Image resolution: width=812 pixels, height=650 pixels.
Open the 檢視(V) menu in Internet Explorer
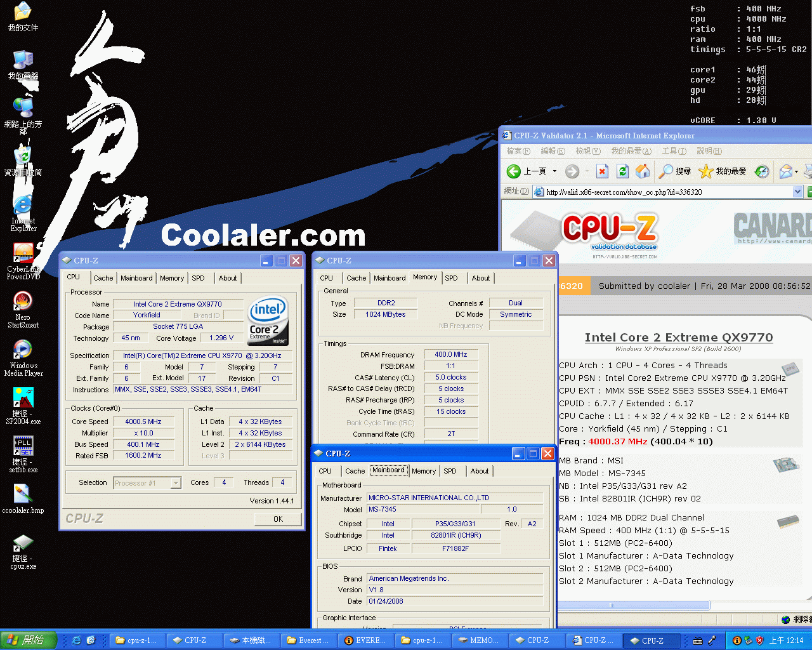(x=587, y=151)
